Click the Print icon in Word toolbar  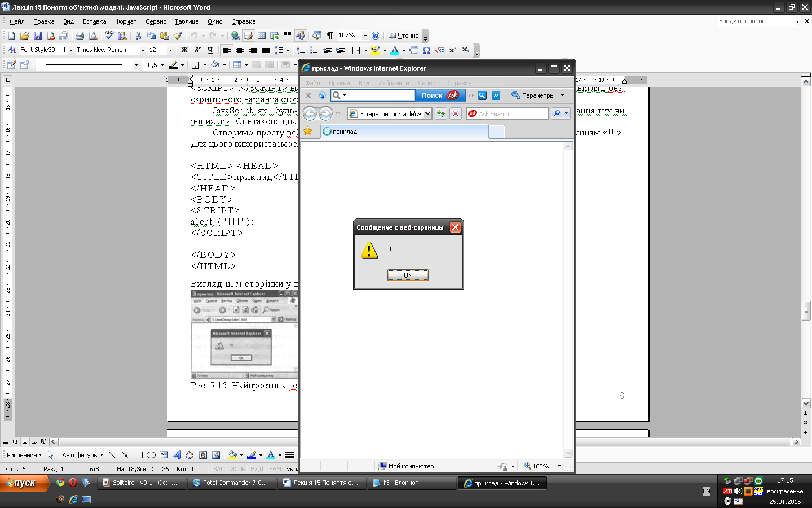point(80,36)
